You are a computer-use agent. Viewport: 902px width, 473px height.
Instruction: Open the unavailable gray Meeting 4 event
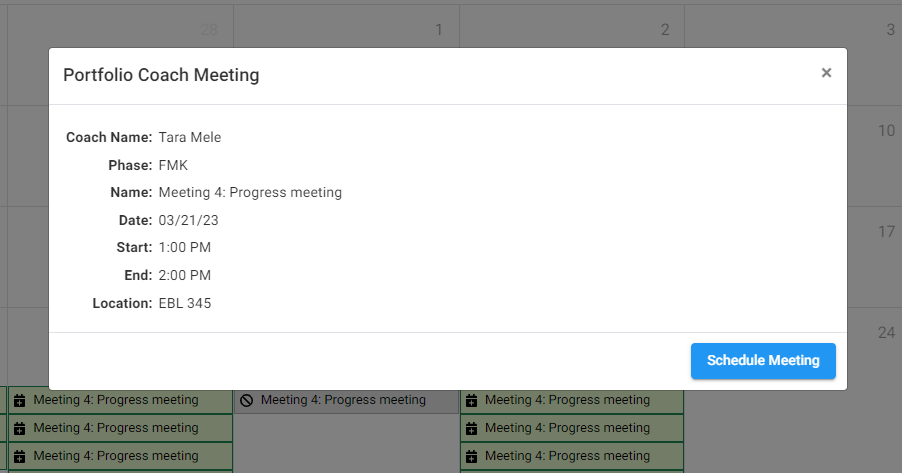point(343,400)
